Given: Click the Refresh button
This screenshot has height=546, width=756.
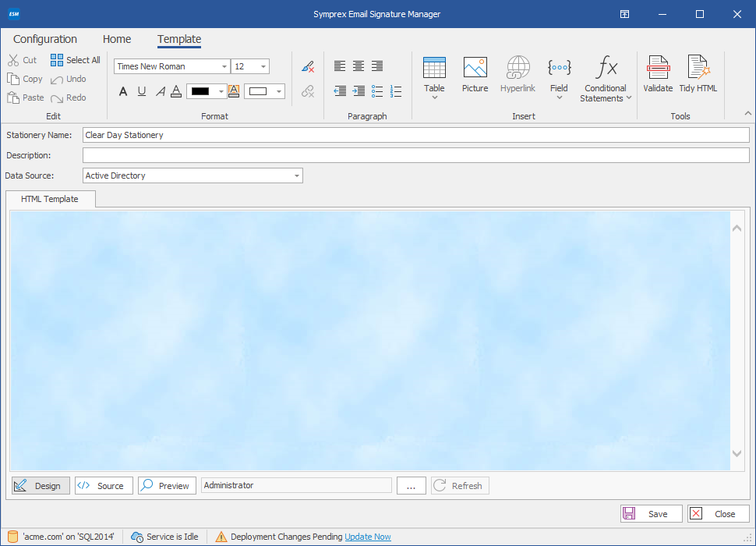Looking at the screenshot, I should pyautogui.click(x=460, y=486).
